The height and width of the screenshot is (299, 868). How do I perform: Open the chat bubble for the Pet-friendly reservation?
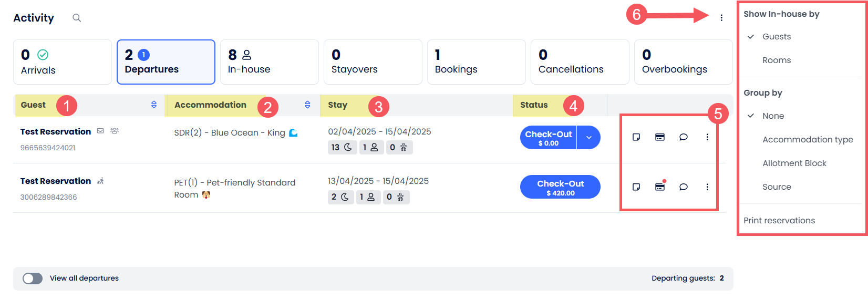click(x=683, y=187)
